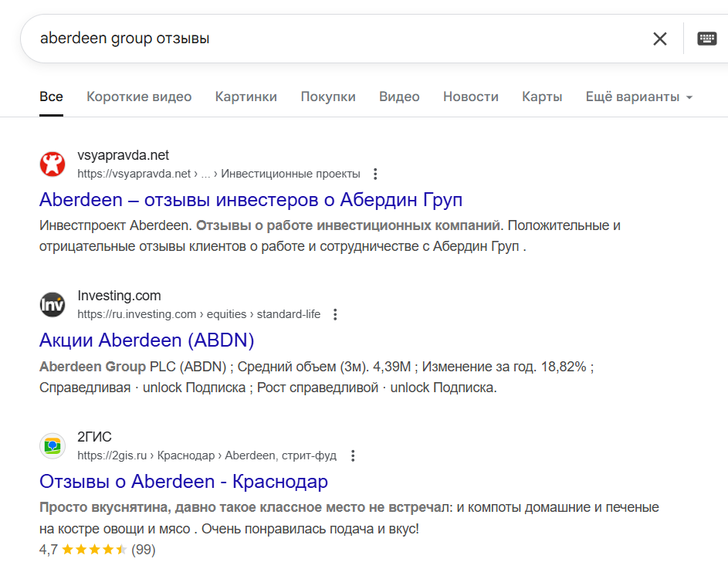Screen dimensions: 728x579
Task: Open the Акции Aberdeen (ABDN) link
Action: tap(147, 340)
